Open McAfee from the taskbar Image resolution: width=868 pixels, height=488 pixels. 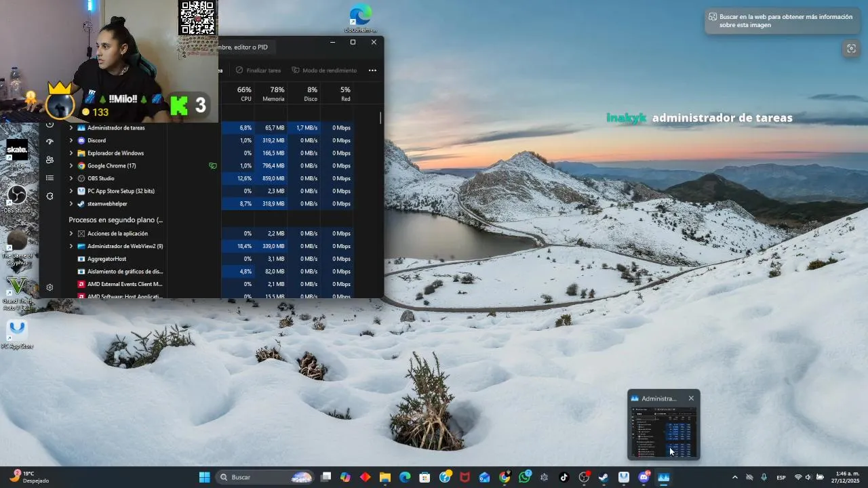pyautogui.click(x=465, y=477)
